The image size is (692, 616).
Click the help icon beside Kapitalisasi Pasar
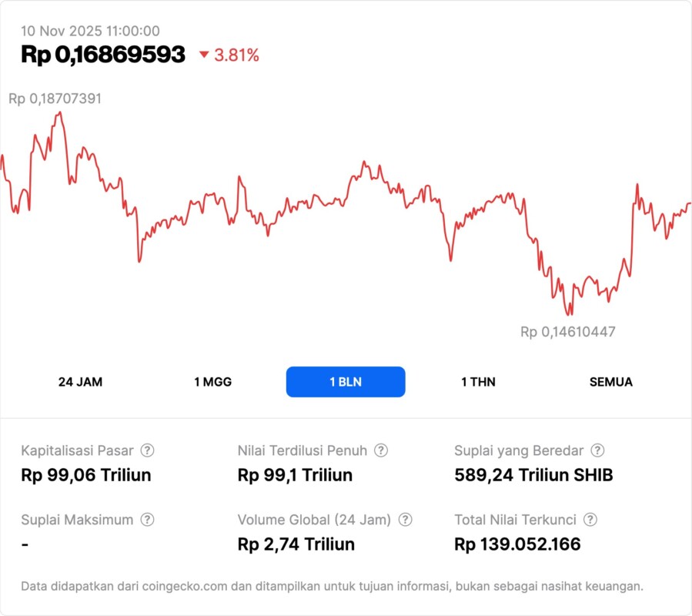147,450
